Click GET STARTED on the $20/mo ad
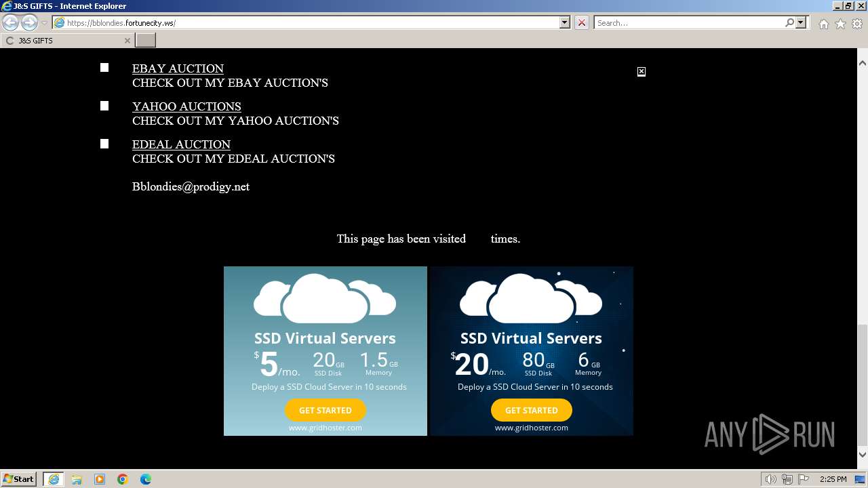868x488 pixels. [x=532, y=410]
